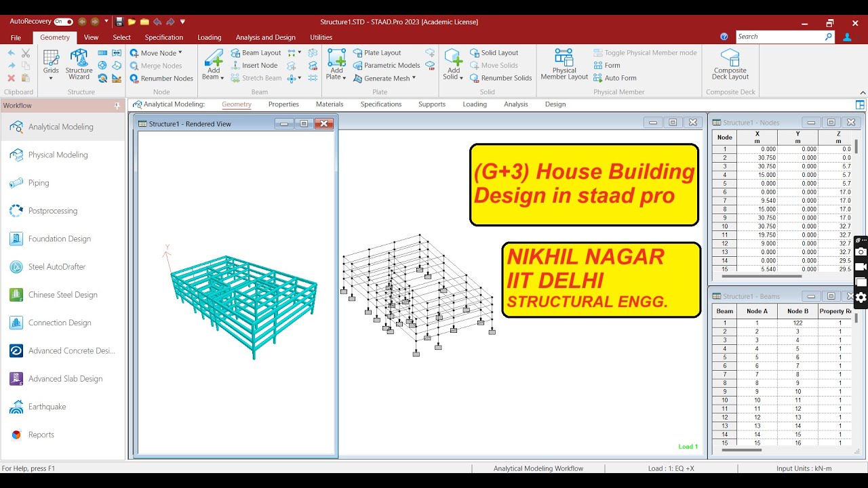
Task: Click the help question mark icon
Action: [x=724, y=37]
